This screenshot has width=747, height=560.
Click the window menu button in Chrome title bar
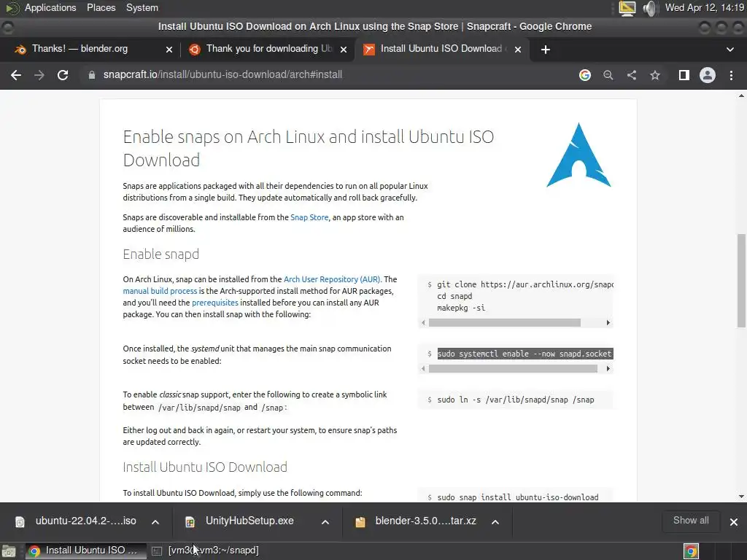(7, 27)
